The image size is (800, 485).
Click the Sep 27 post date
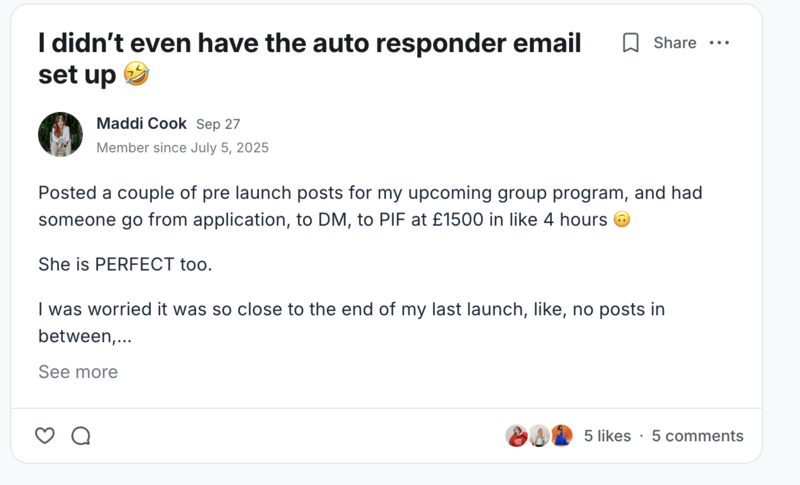[x=217, y=124]
